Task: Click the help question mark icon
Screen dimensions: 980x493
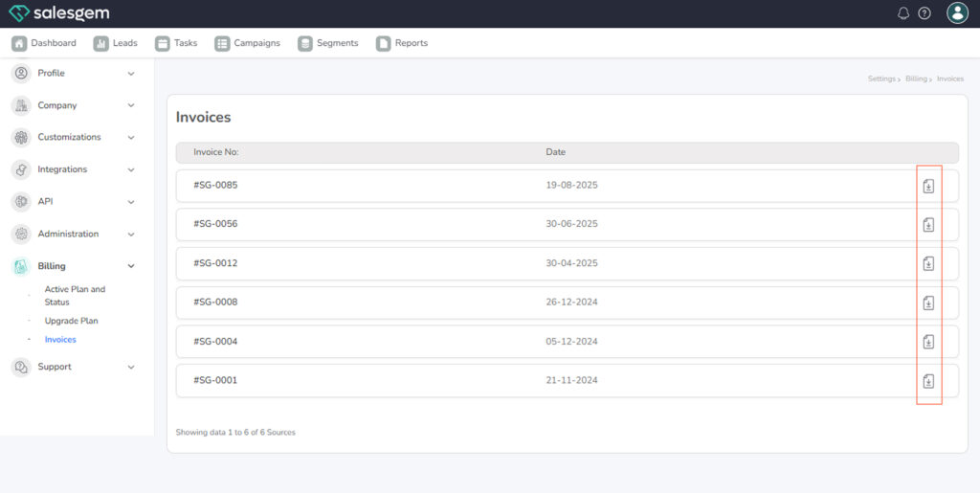Action: pos(924,13)
